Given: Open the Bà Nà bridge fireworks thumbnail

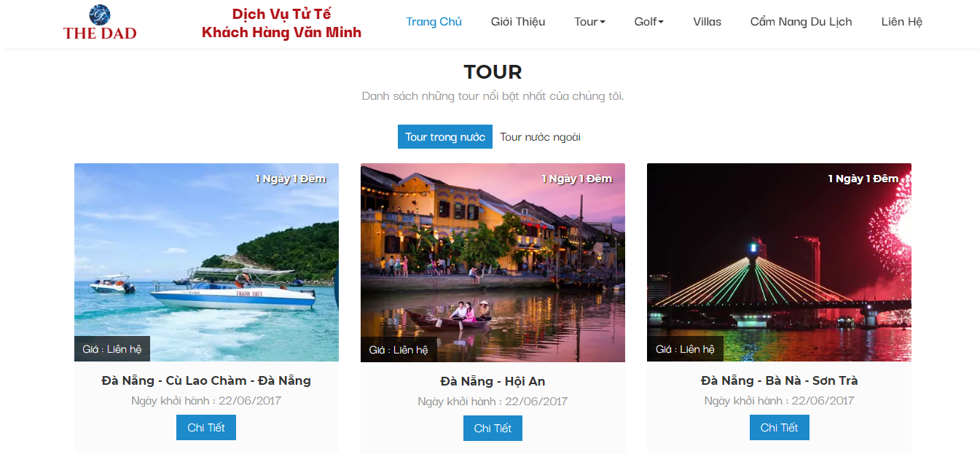Looking at the screenshot, I should [x=779, y=262].
